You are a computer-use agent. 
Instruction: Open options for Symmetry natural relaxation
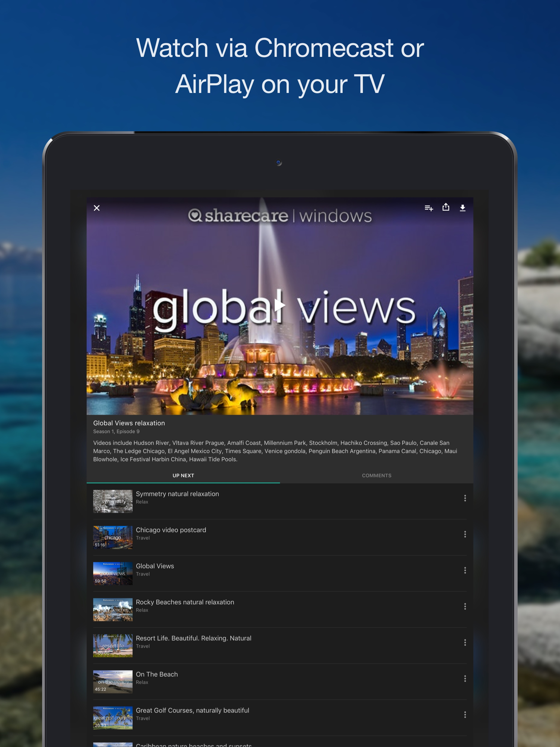[465, 498]
